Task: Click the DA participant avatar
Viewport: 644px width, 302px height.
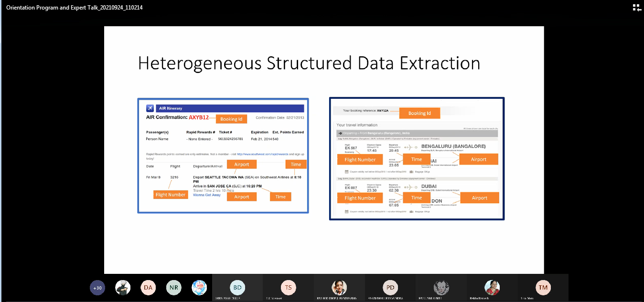Action: coord(148,288)
